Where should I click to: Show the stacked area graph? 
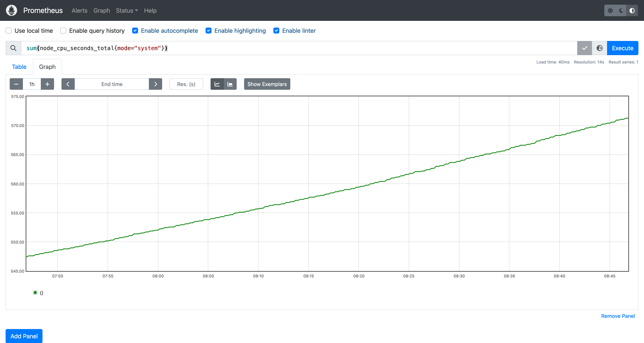(x=230, y=84)
